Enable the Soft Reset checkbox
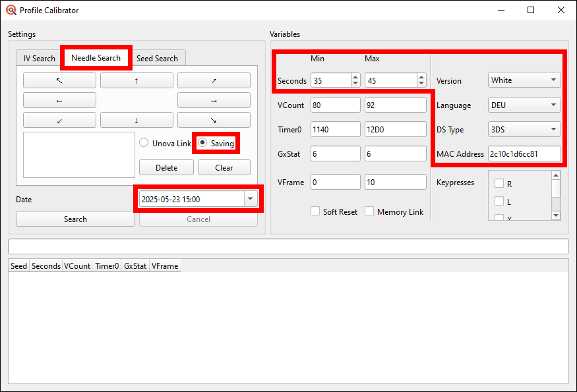This screenshot has height=392, width=577. 316,212
